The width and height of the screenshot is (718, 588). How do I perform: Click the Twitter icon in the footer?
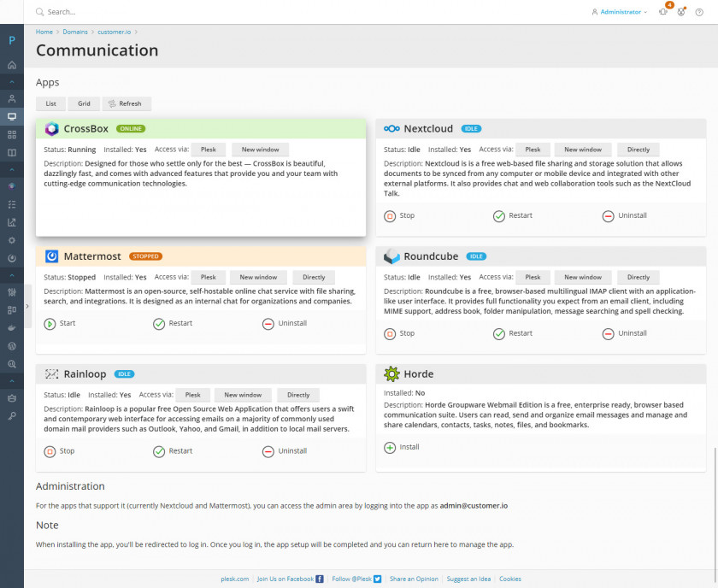[377, 579]
